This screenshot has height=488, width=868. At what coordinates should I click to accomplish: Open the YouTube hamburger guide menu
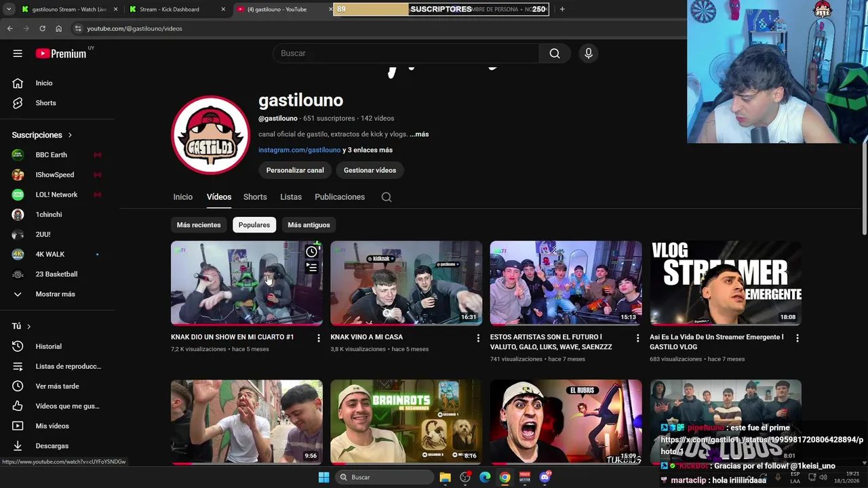[x=18, y=54]
